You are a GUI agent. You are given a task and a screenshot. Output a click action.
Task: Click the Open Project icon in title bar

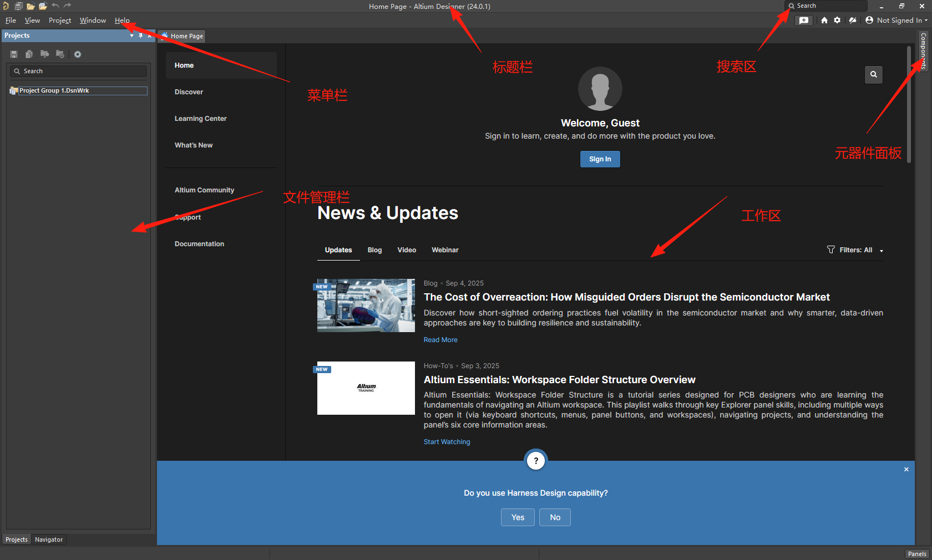click(x=43, y=6)
